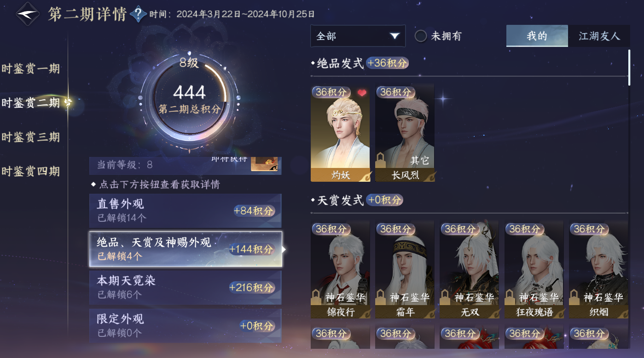The image size is (644, 358).
Task: Click the back arrow icon at top left
Action: tap(28, 14)
